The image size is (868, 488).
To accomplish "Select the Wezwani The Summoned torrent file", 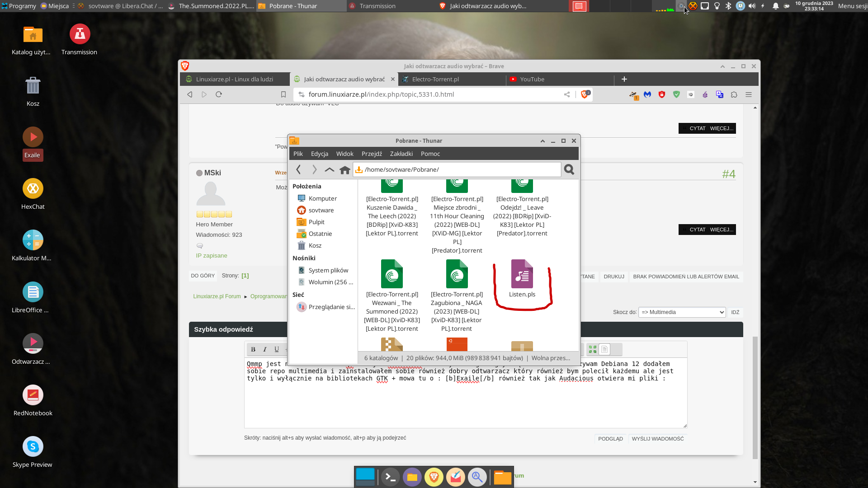I will click(x=392, y=296).
